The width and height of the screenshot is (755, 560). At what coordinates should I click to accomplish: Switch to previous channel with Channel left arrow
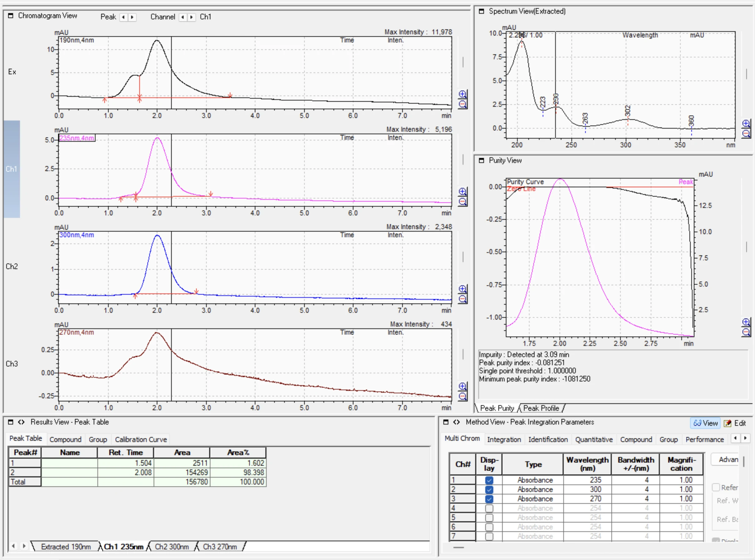coord(183,17)
